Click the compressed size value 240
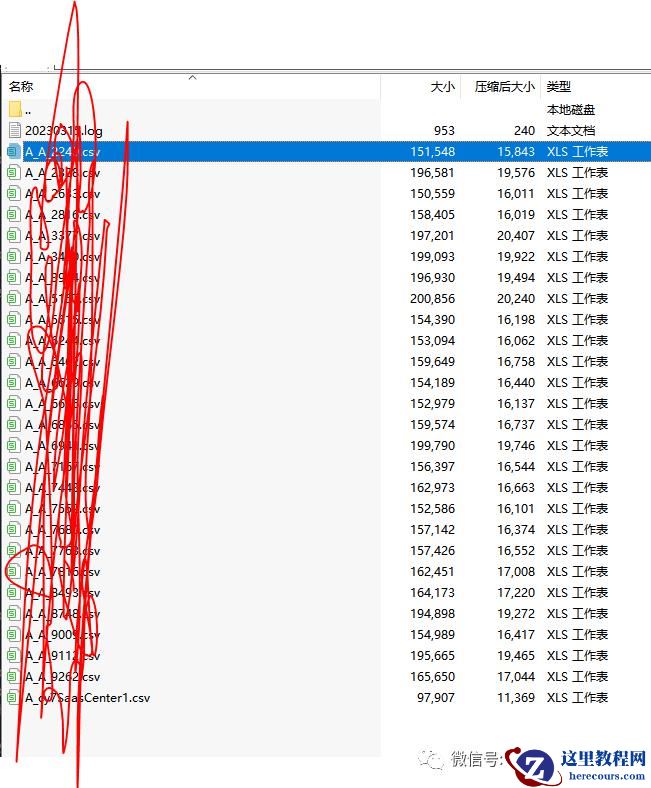 [x=524, y=131]
